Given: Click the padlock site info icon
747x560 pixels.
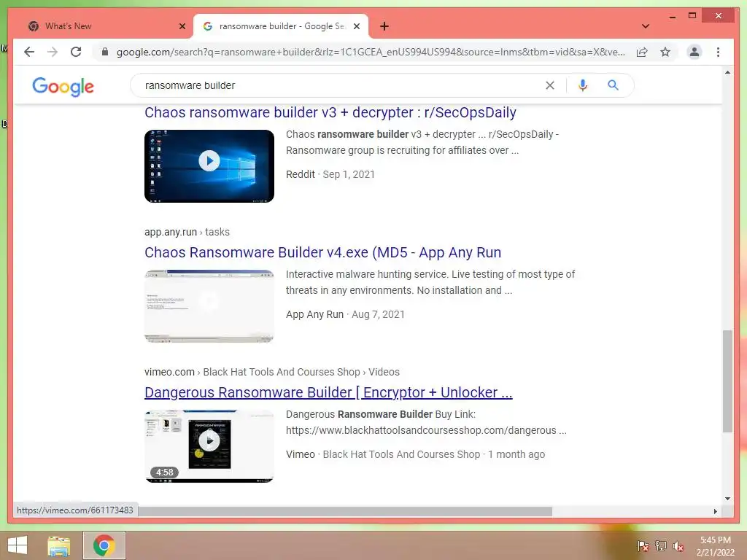Looking at the screenshot, I should pyautogui.click(x=105, y=52).
